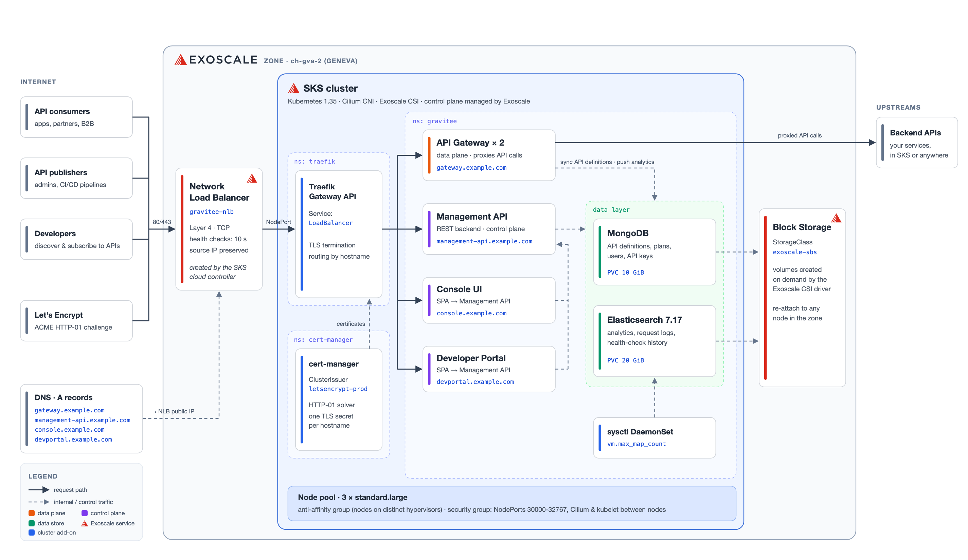Click the "API Gateway × 2" title
Viewport: 968px width, 560px height.
[x=470, y=143]
